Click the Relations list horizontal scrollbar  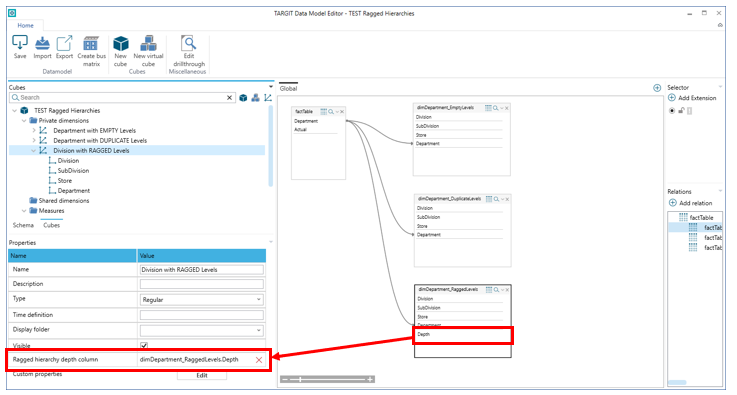[677, 382]
